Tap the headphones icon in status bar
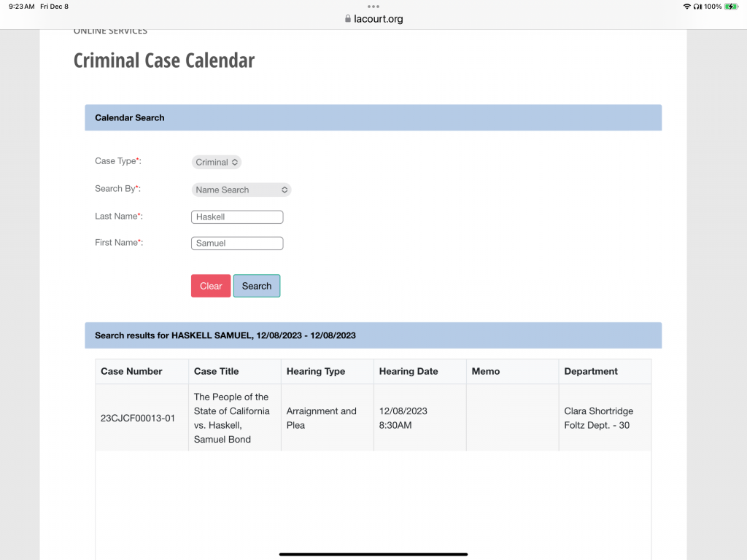Image resolution: width=747 pixels, height=560 pixels. click(x=697, y=7)
